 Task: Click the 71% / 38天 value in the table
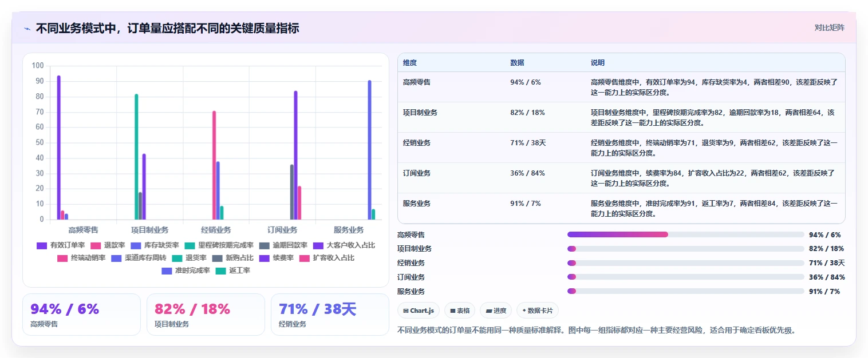[x=528, y=143]
